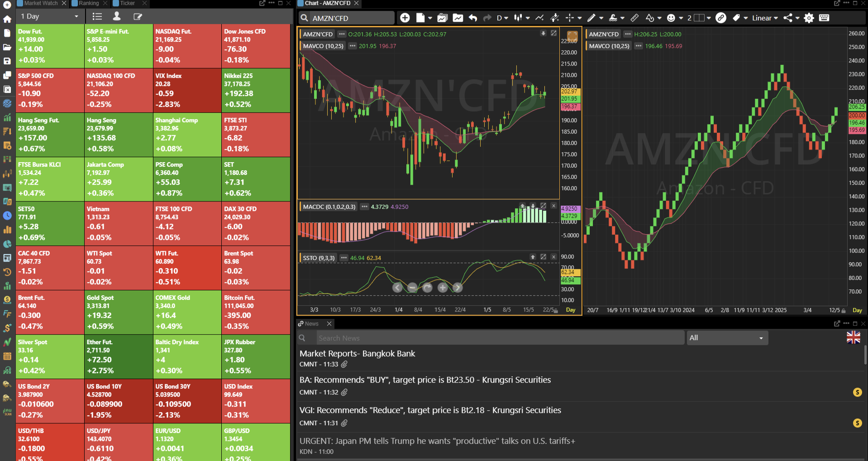Click the VIX Index tile
The width and height of the screenshot is (868, 461).
point(187,90)
